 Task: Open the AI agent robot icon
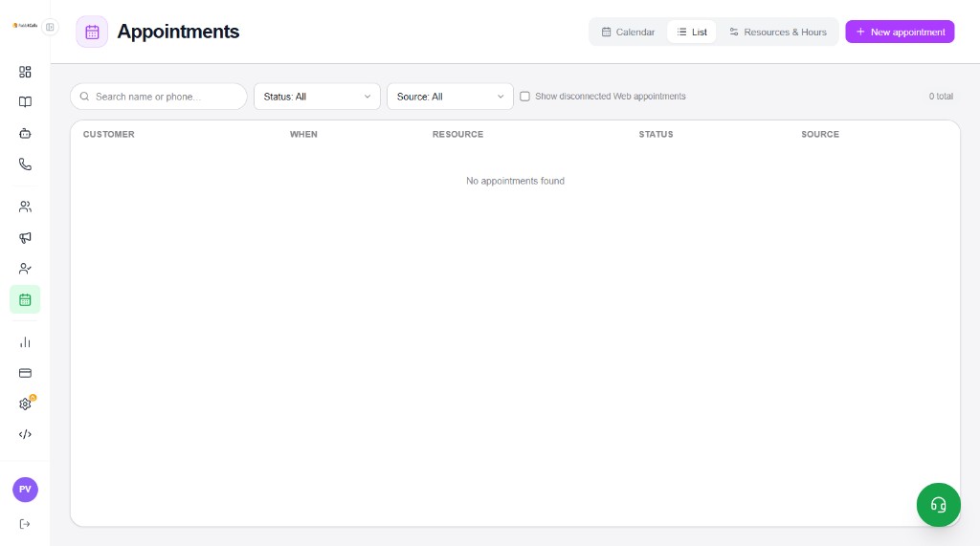[25, 133]
